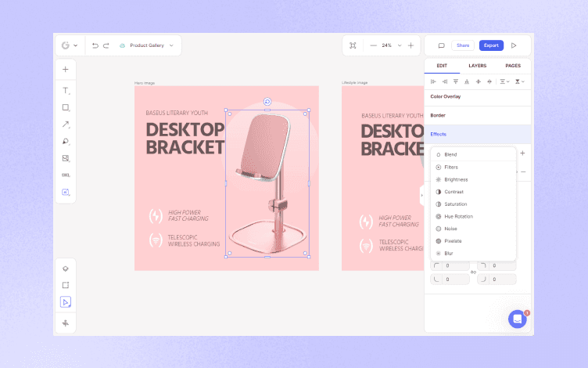Expand the zoom percentage dropdown
The image size is (588, 368).
point(398,45)
